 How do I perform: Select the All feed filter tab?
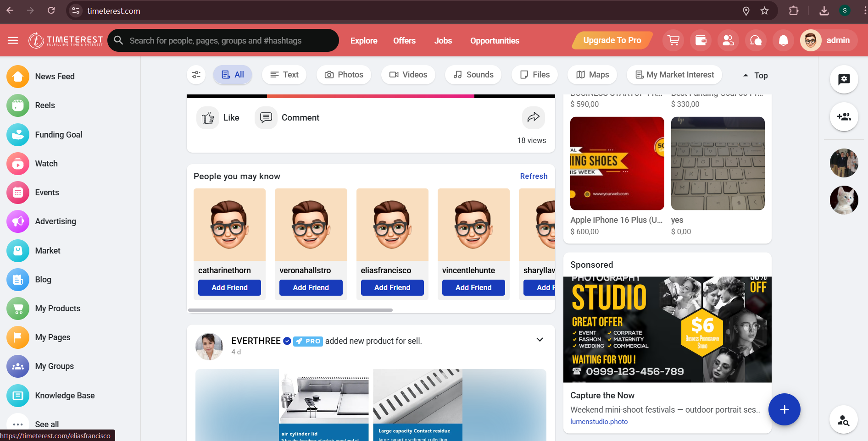tap(233, 75)
